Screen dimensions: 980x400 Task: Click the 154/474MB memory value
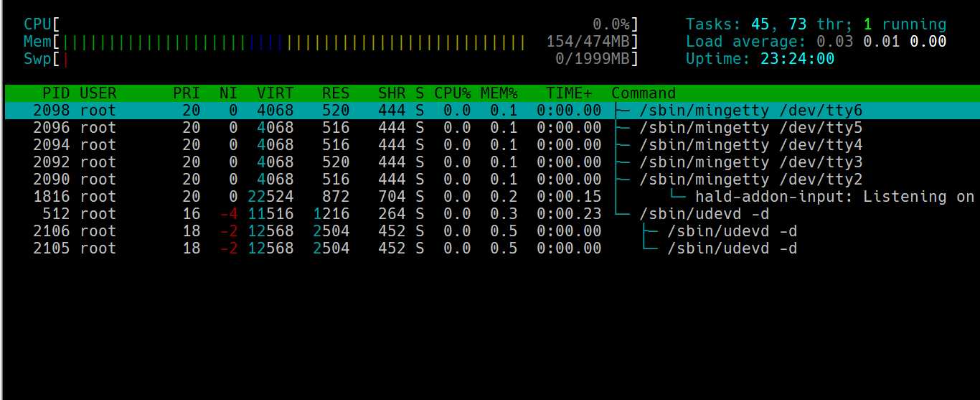click(x=588, y=42)
